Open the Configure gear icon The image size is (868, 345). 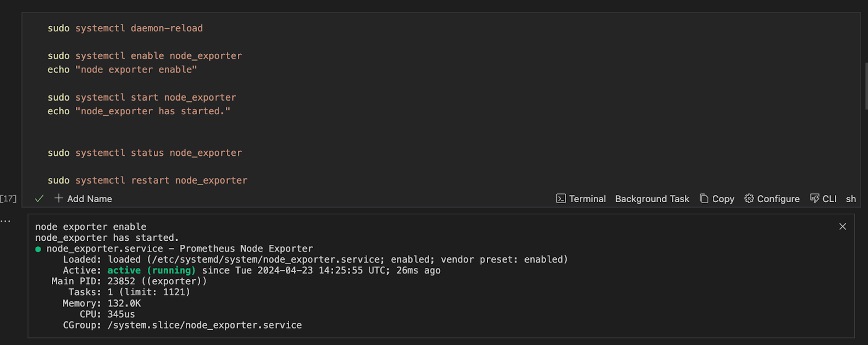[x=749, y=198]
